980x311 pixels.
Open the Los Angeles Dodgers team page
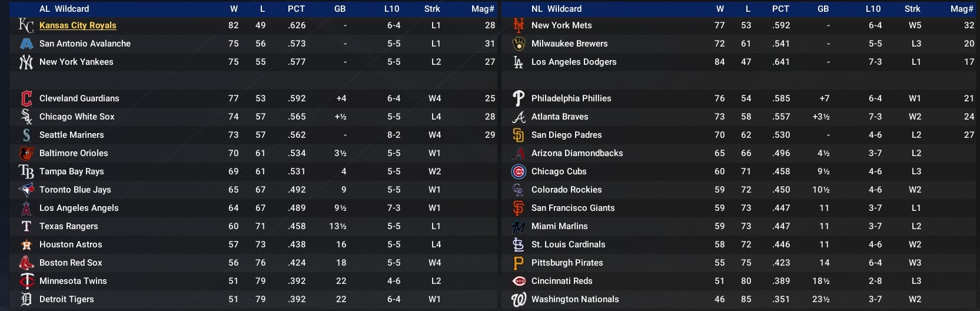(x=574, y=62)
